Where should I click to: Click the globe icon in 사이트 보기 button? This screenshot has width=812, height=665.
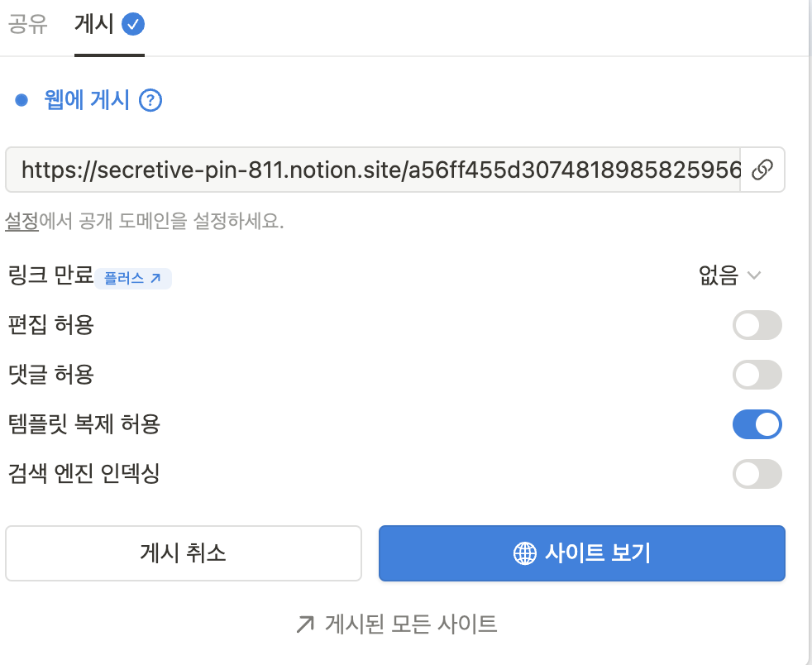(524, 553)
